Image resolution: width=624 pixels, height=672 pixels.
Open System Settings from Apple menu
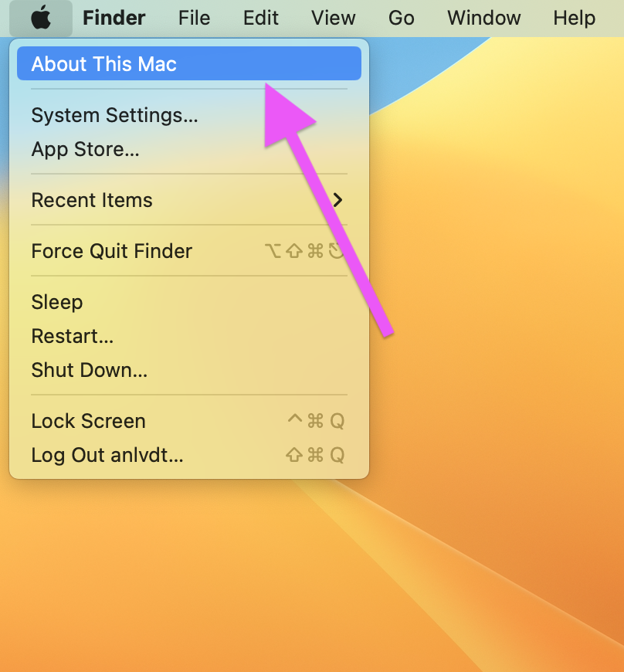(x=189, y=115)
